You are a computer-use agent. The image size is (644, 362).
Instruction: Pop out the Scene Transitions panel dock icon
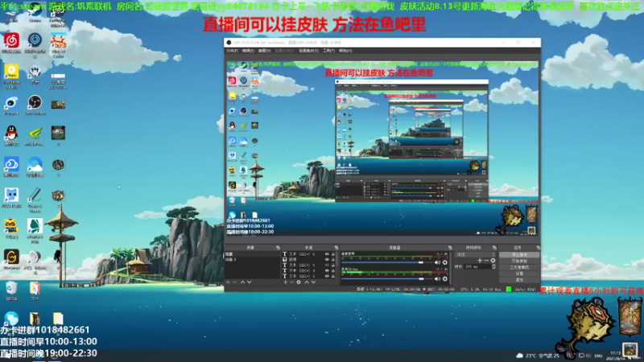click(494, 248)
